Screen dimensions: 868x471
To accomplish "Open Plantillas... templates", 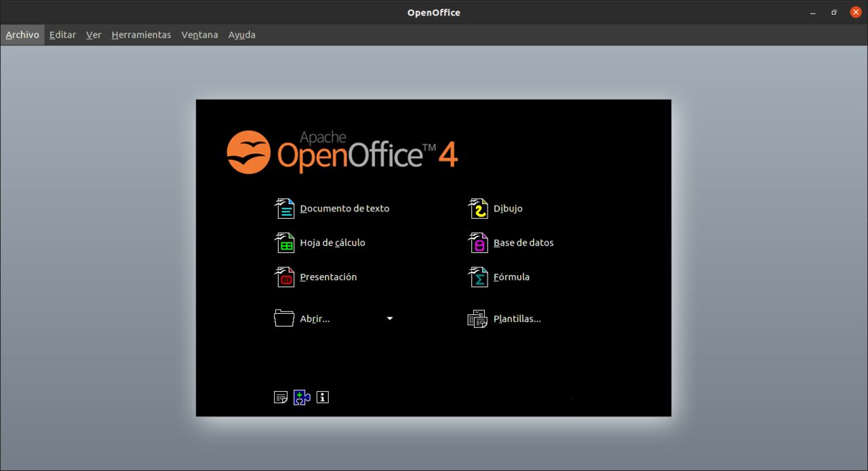I will coord(517,319).
